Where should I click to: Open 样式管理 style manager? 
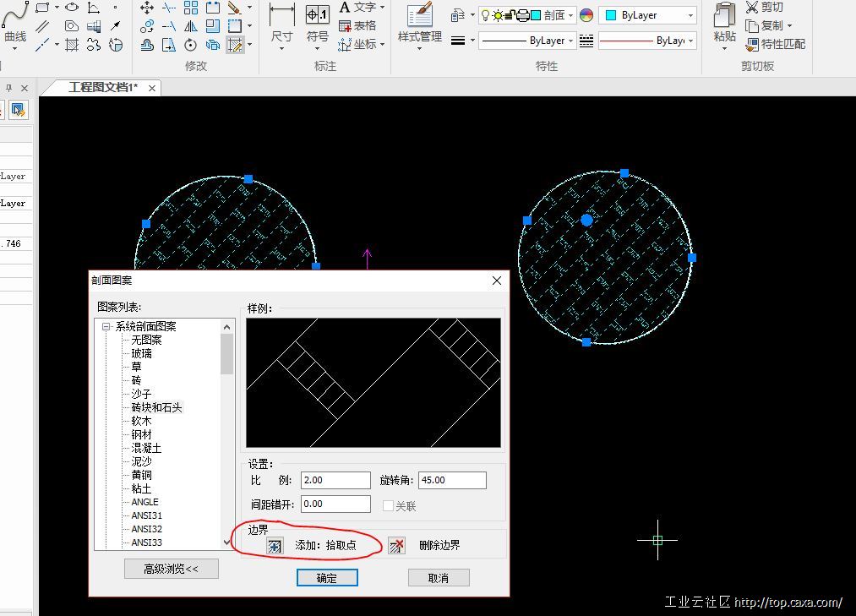[420, 24]
